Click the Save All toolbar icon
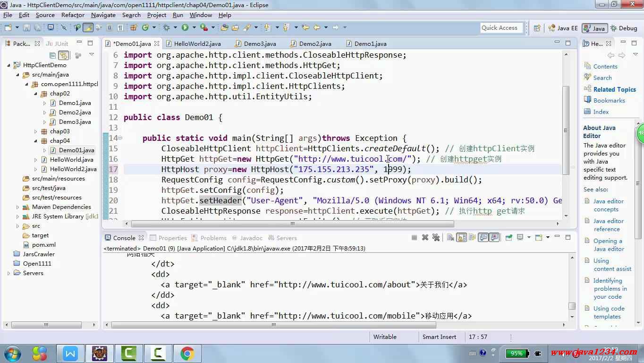Viewport: 644px width, 363px height. click(x=37, y=28)
